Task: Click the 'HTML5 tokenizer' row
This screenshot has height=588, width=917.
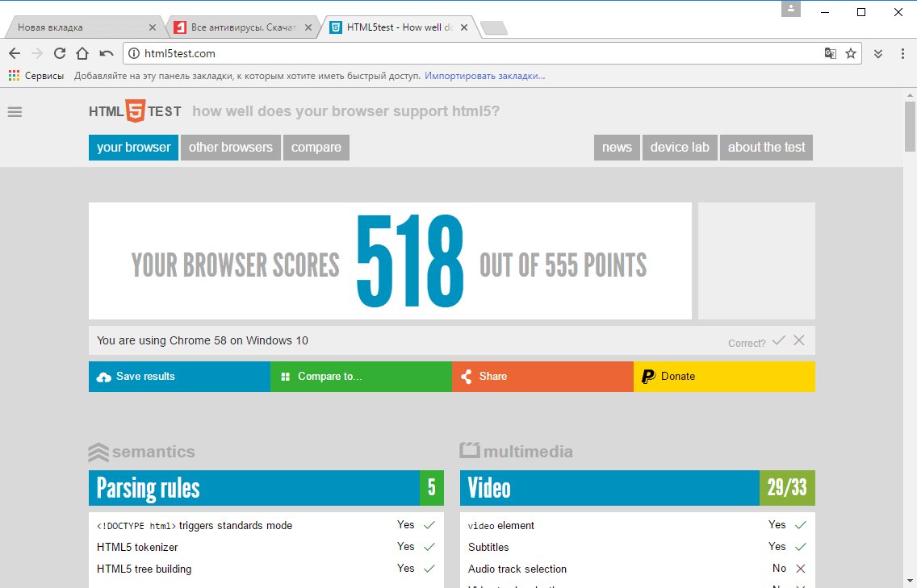Action: (266, 547)
